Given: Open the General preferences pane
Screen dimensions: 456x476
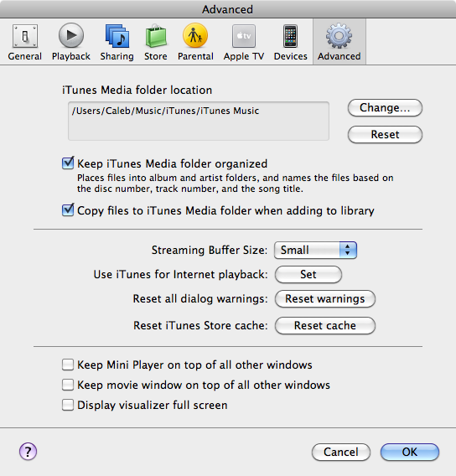Looking at the screenshot, I should point(25,43).
